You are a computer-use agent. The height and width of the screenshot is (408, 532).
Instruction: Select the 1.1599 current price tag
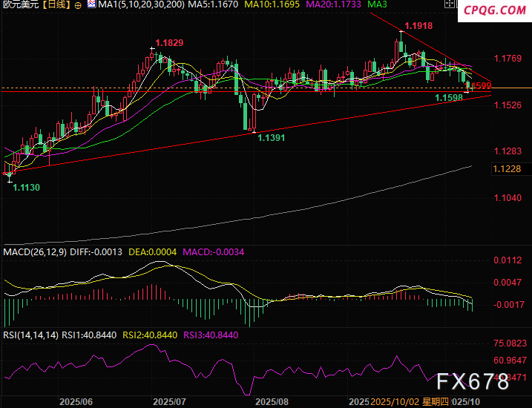pyautogui.click(x=481, y=86)
